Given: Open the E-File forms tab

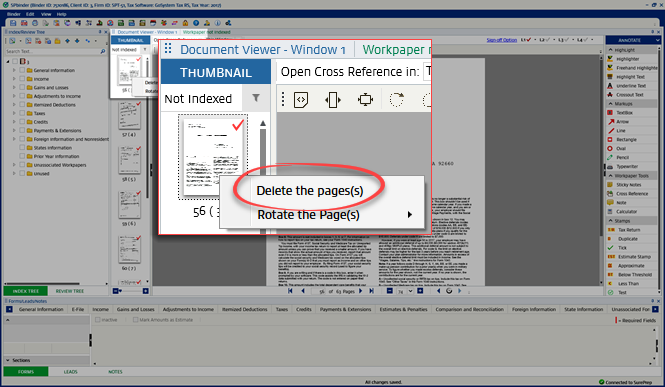Looking at the screenshot, I should pos(78,309).
